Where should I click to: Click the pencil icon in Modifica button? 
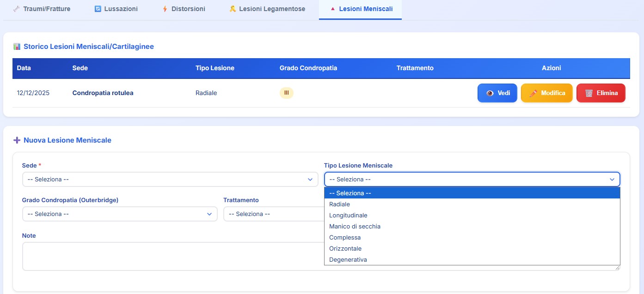(x=533, y=93)
